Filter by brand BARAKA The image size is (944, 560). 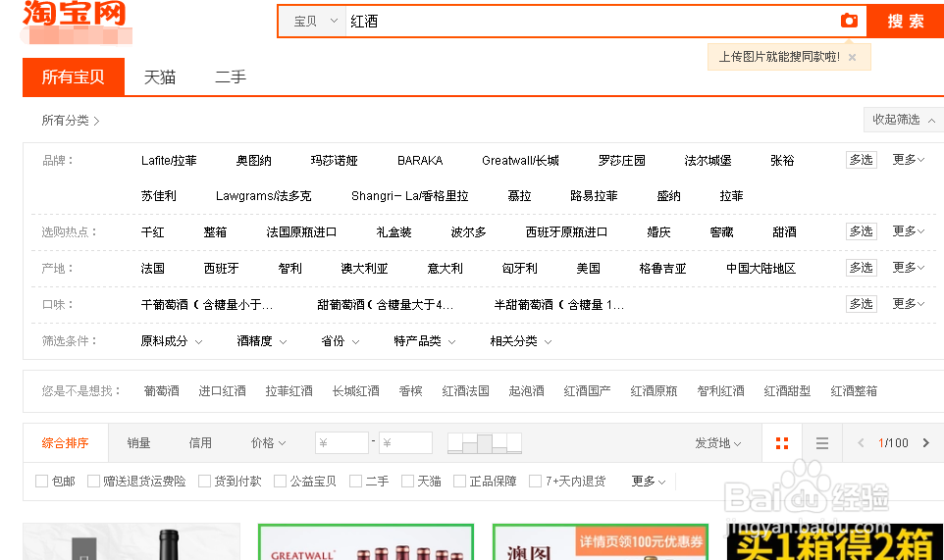pyautogui.click(x=420, y=161)
